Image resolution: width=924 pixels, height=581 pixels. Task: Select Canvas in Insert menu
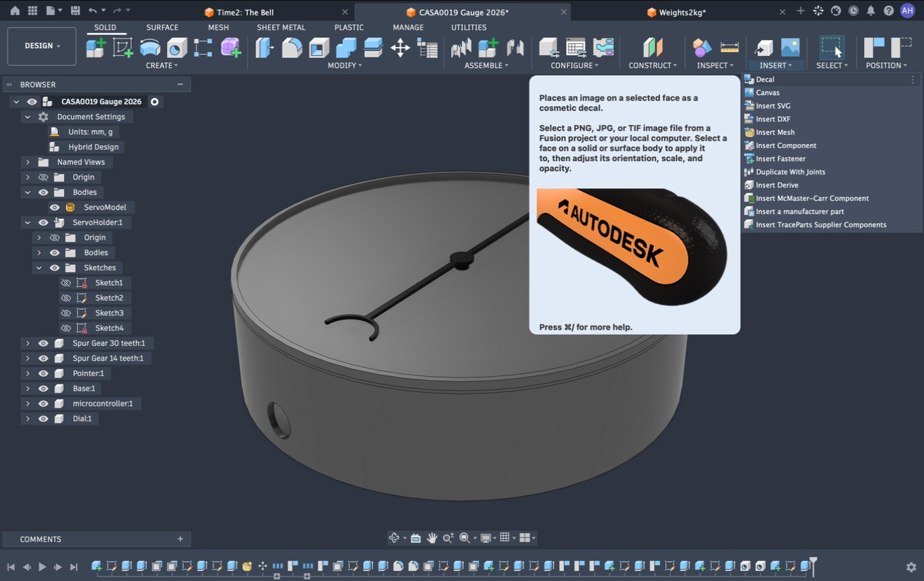(768, 92)
